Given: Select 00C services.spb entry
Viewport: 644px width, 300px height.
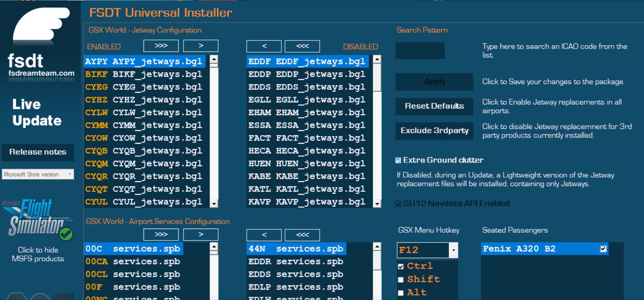Looking at the screenshot, I should [x=134, y=249].
